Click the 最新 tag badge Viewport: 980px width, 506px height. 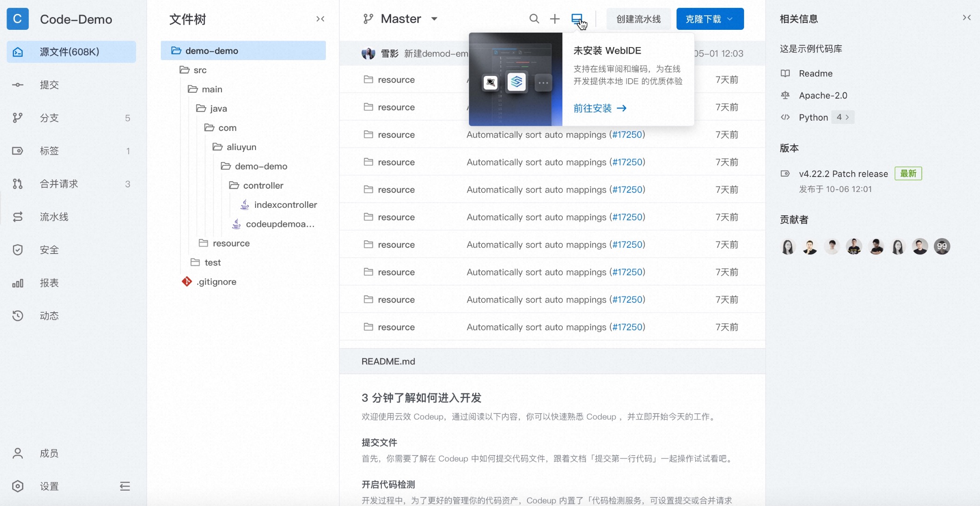(908, 174)
